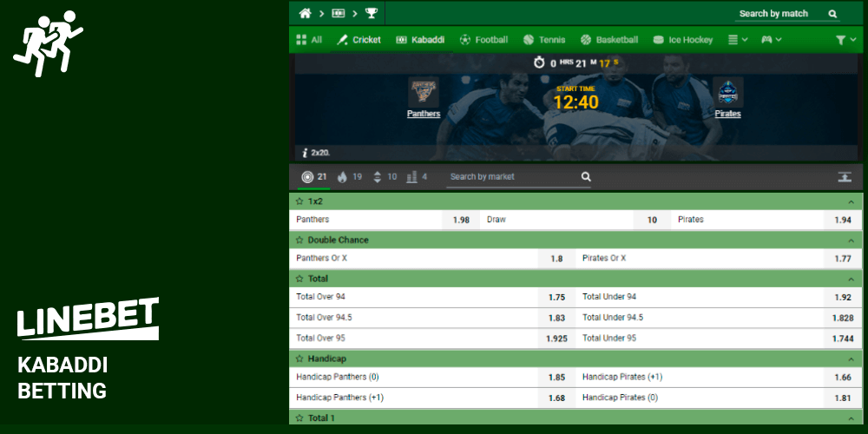This screenshot has width=868, height=434.
Task: Favorite the 1x2 market star
Action: pos(299,201)
